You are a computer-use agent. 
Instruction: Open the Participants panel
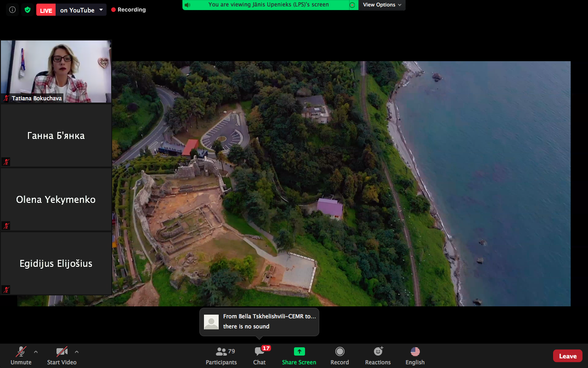coord(221,356)
